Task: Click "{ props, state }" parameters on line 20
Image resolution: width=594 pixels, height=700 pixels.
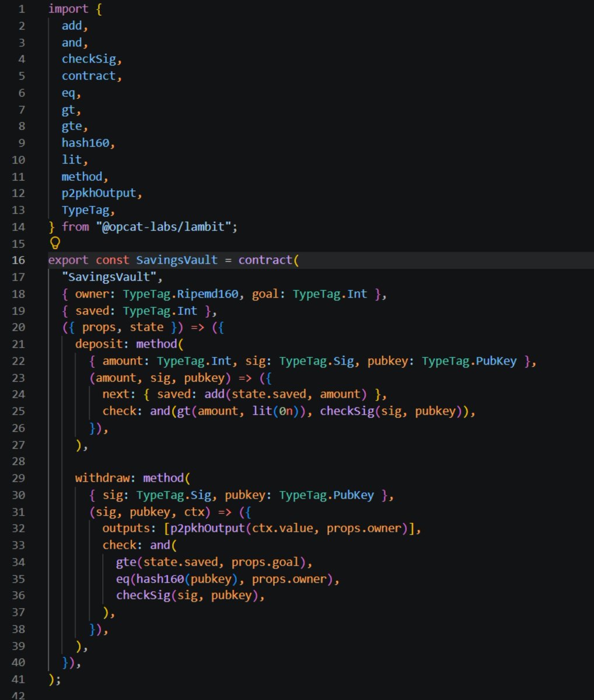Action: click(123, 327)
